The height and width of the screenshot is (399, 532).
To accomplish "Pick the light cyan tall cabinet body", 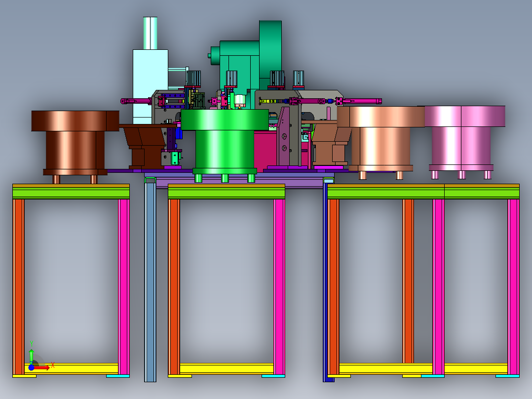I will [x=151, y=86].
